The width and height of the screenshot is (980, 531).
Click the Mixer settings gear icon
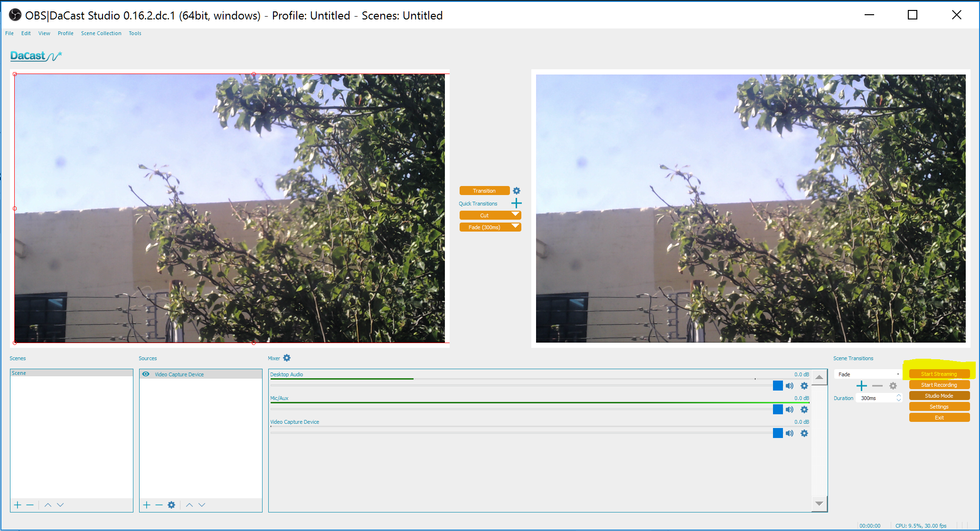pos(288,358)
